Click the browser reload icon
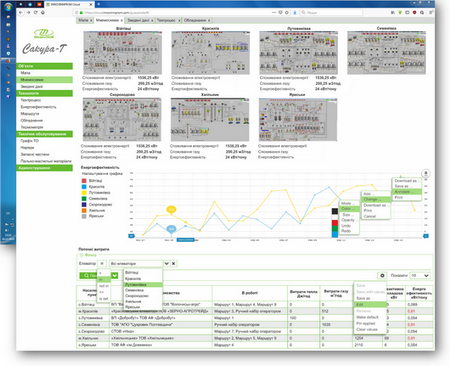This screenshot has height=366, width=450. (36, 12)
